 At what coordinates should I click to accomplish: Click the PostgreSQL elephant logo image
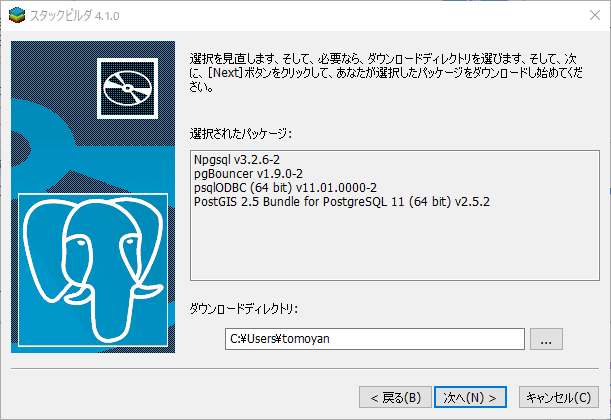pyautogui.click(x=93, y=270)
